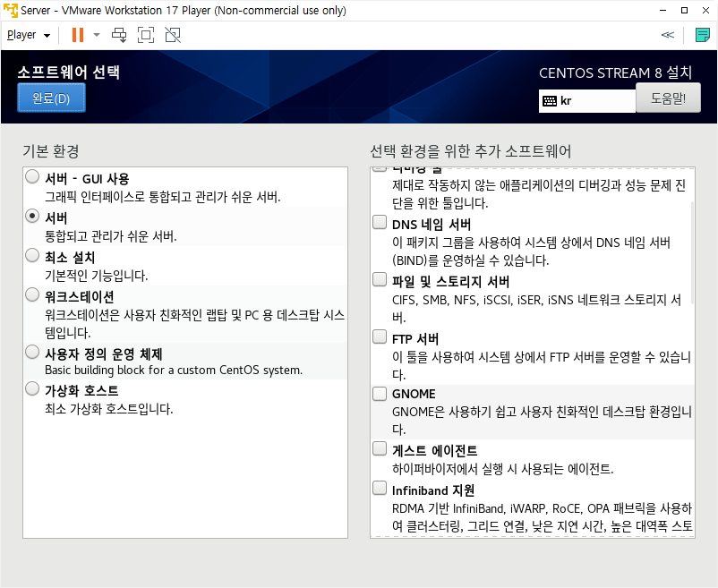Pause the virtual machine
This screenshot has height=588, width=718.
click(x=78, y=35)
